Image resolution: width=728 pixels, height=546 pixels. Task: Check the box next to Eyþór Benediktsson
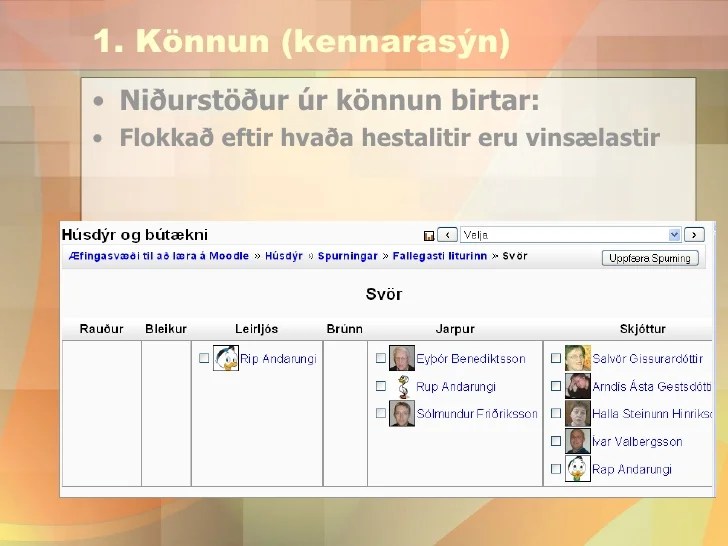coord(381,358)
